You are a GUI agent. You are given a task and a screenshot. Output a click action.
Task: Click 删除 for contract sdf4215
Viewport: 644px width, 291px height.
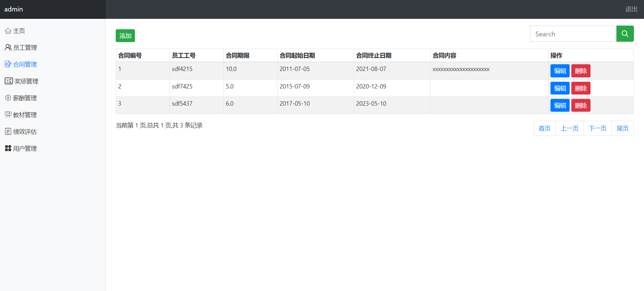581,71
